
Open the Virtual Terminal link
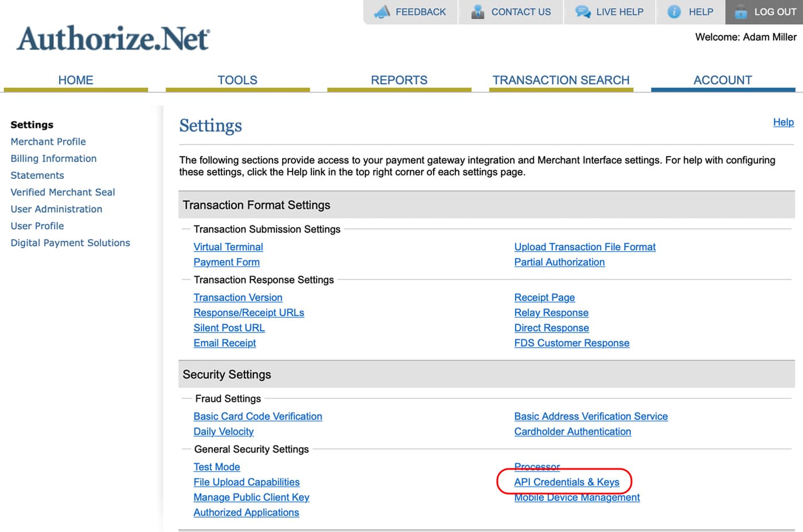click(228, 247)
